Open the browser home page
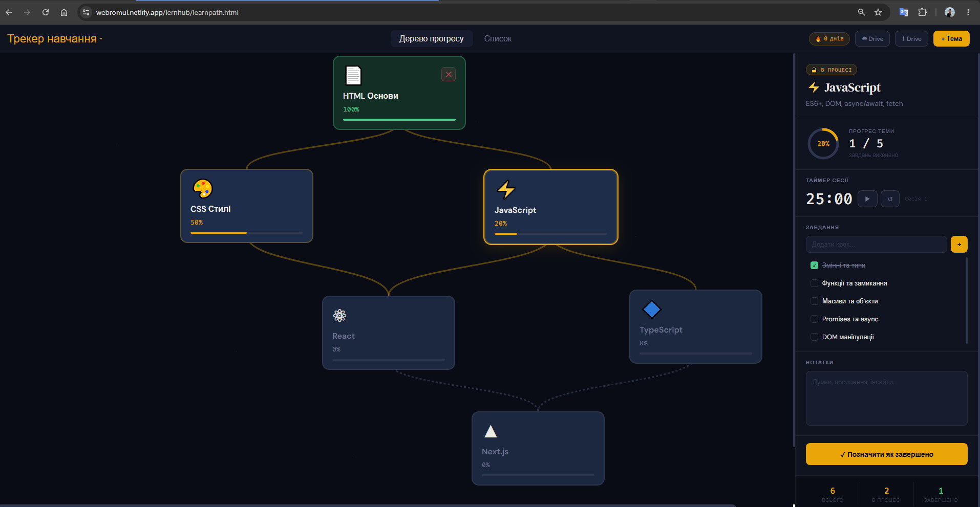This screenshot has height=507, width=980. [64, 12]
